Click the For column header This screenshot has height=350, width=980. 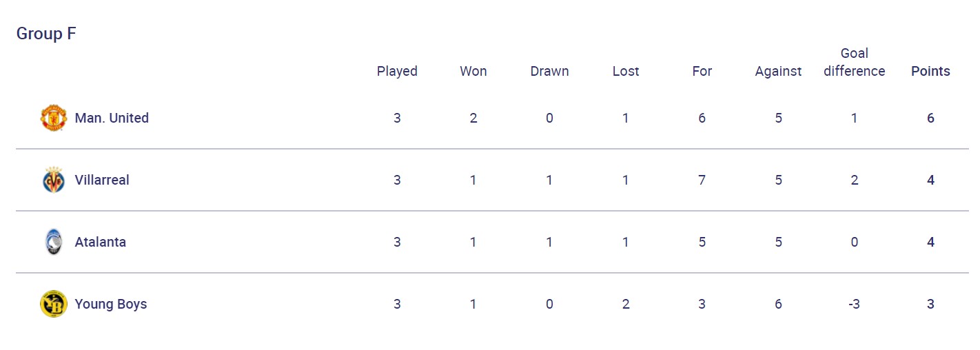[702, 71]
